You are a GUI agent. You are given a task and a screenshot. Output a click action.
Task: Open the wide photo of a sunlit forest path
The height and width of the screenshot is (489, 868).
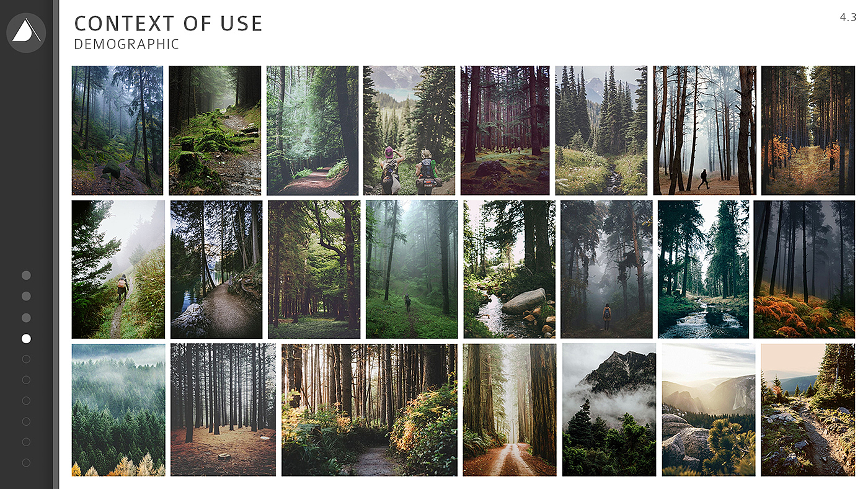click(370, 410)
